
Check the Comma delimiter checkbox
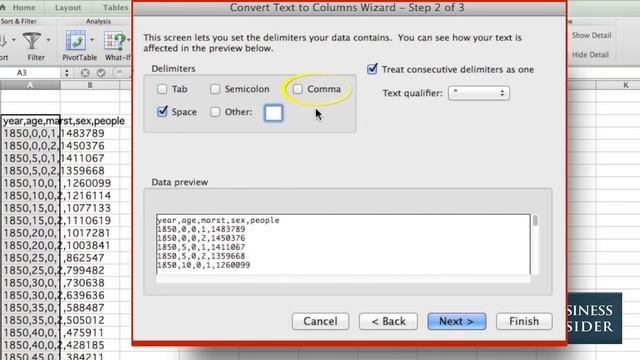pos(298,89)
